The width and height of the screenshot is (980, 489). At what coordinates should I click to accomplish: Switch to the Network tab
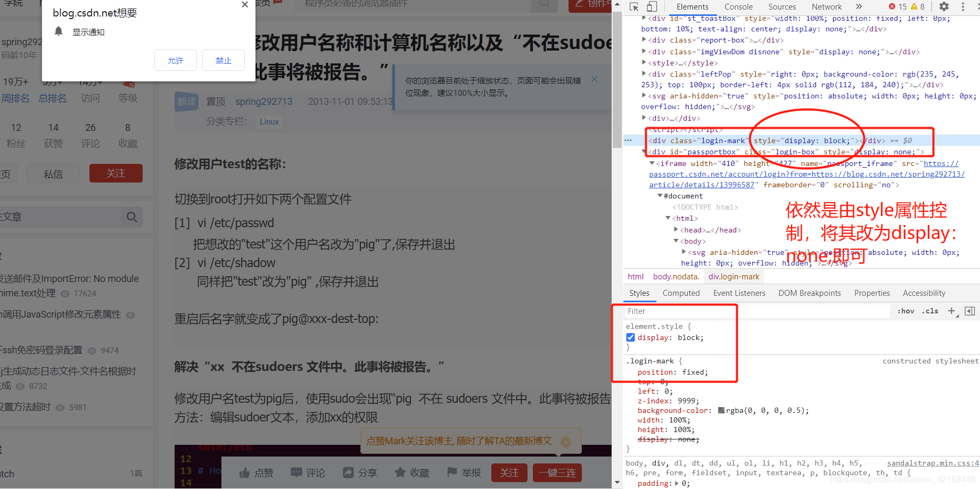(x=827, y=6)
